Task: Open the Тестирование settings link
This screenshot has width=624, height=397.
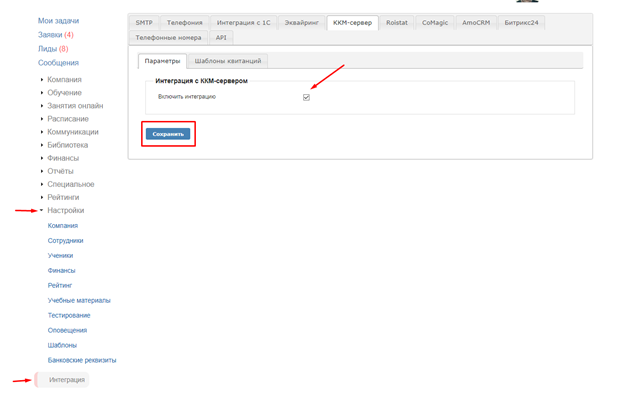Action: pyautogui.click(x=69, y=315)
